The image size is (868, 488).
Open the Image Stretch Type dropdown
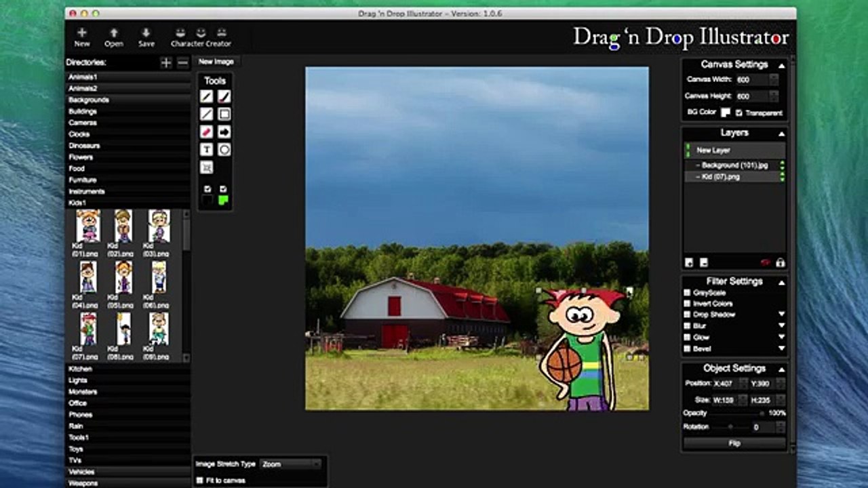(x=291, y=464)
